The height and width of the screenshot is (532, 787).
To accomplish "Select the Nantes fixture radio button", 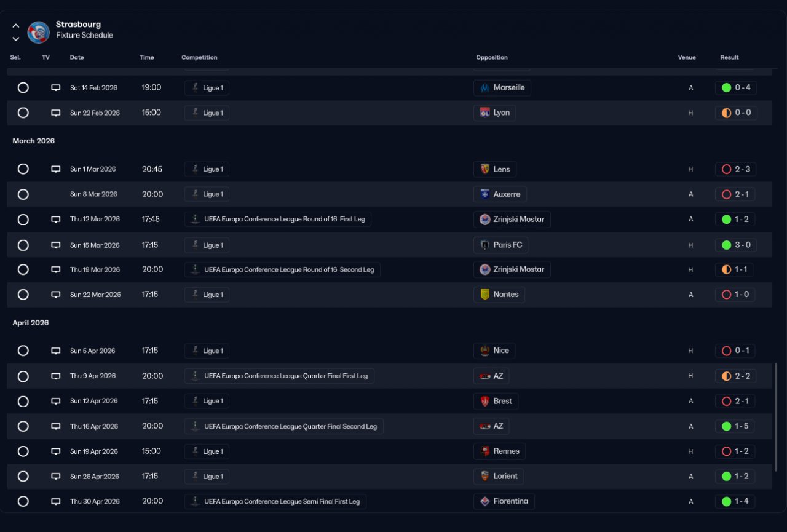I will [x=23, y=295].
